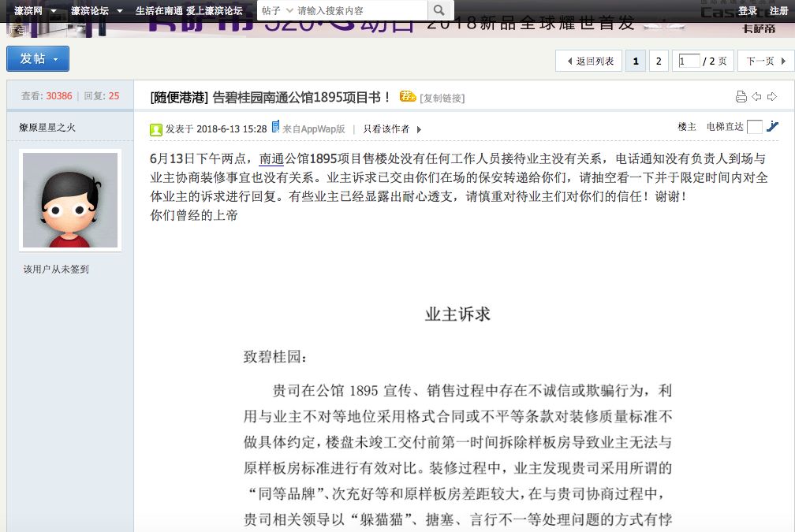Expand the arrow next to 只看该作者

click(x=419, y=130)
